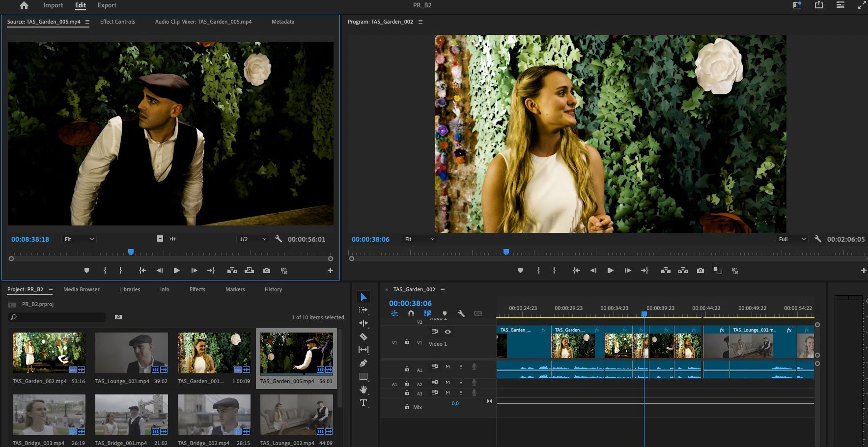Viewport: 868px width, 447px height.
Task: Toggle lock on track A3
Action: (x=407, y=392)
